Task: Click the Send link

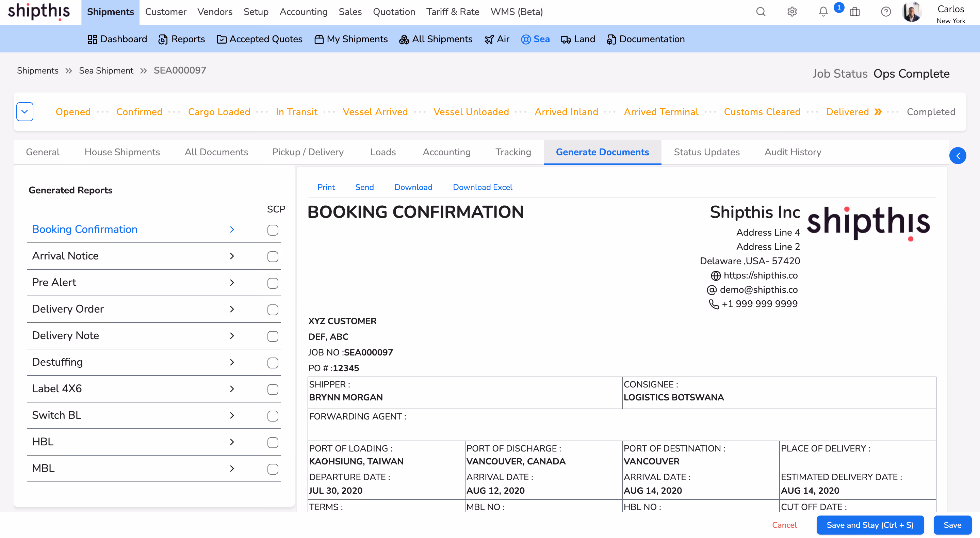Action: click(x=364, y=187)
